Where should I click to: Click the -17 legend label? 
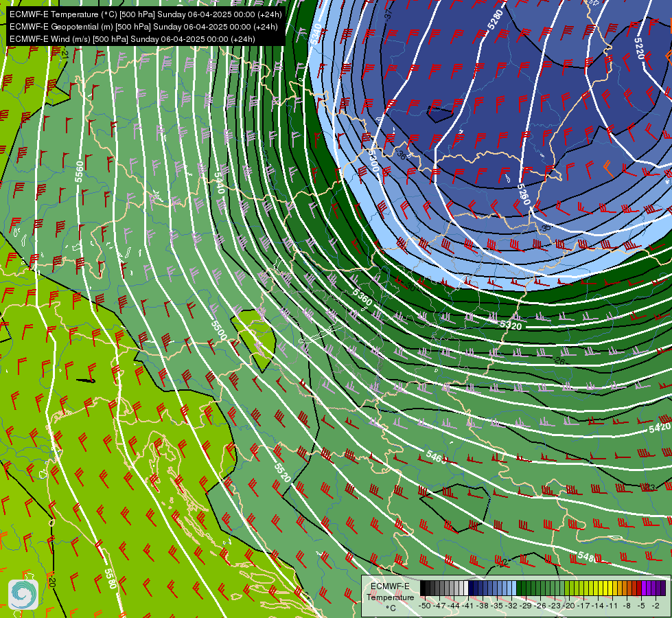[583, 606]
